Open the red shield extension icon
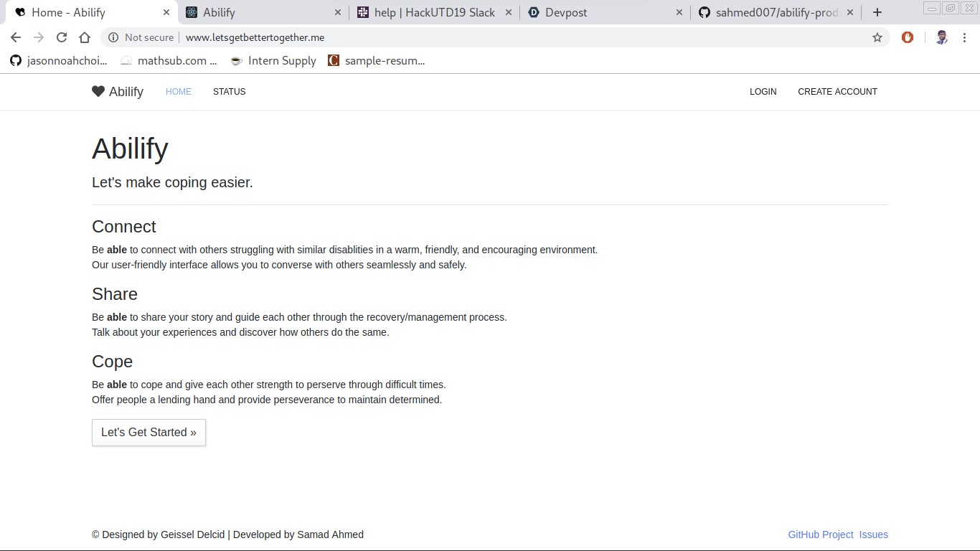 coord(908,37)
